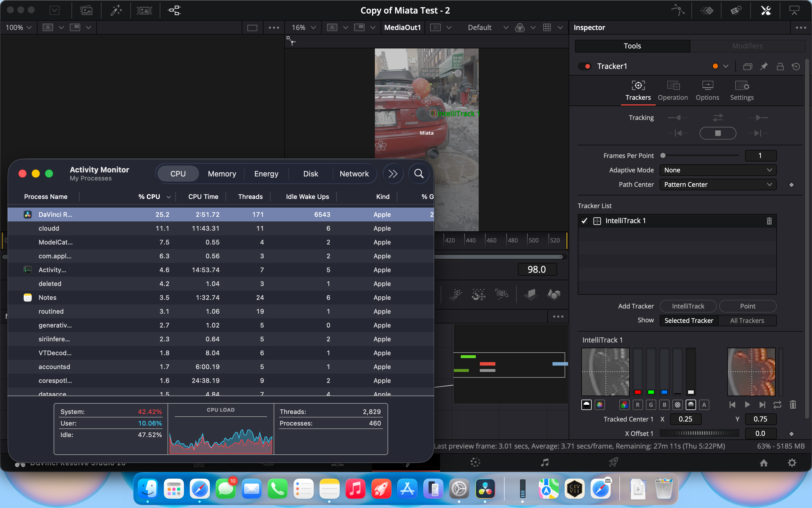
Task: Click the loop playback icon under IntelliTrack 1 preview
Action: pyautogui.click(x=777, y=405)
